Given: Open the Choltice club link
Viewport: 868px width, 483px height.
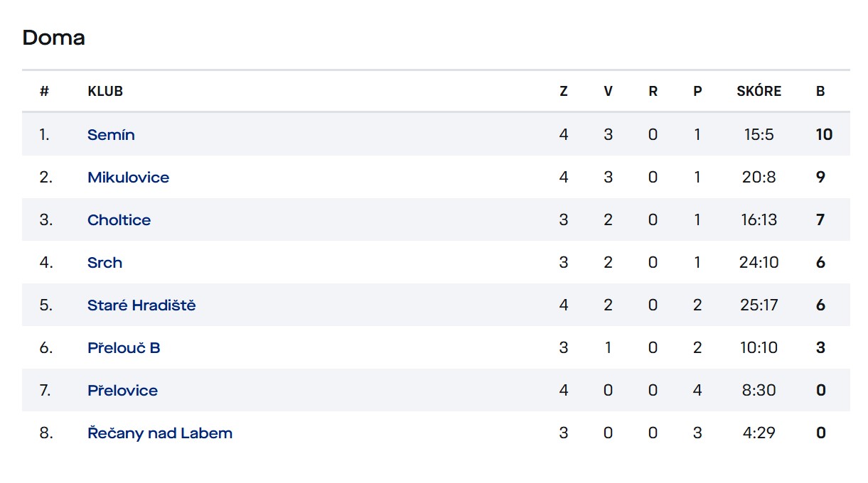Looking at the screenshot, I should (x=119, y=219).
